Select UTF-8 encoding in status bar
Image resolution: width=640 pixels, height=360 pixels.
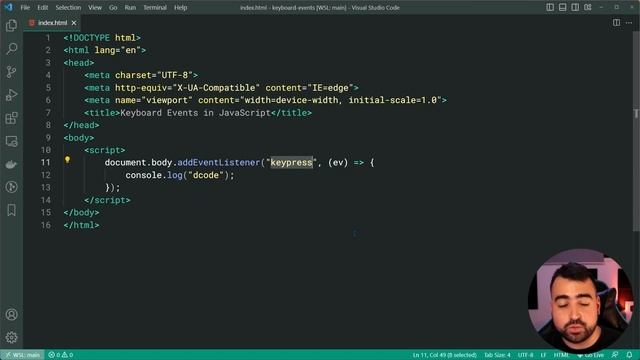525,355
